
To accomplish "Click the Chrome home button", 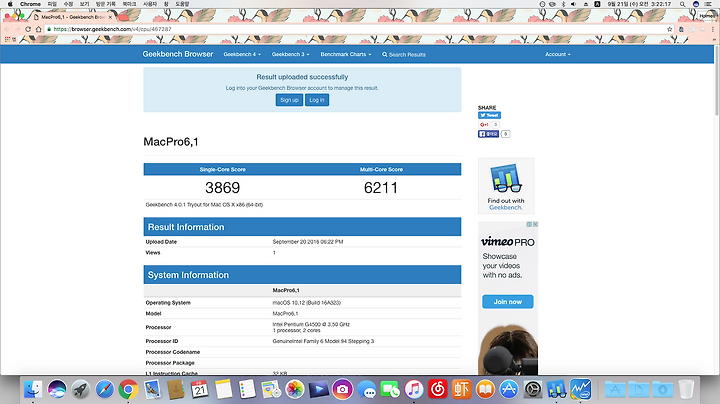I will click(x=39, y=29).
